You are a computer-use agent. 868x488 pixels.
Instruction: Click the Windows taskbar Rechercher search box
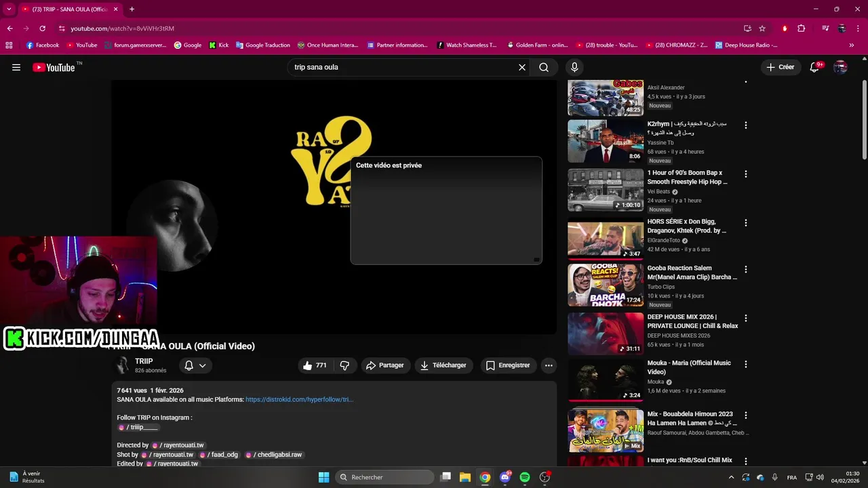[384, 477]
